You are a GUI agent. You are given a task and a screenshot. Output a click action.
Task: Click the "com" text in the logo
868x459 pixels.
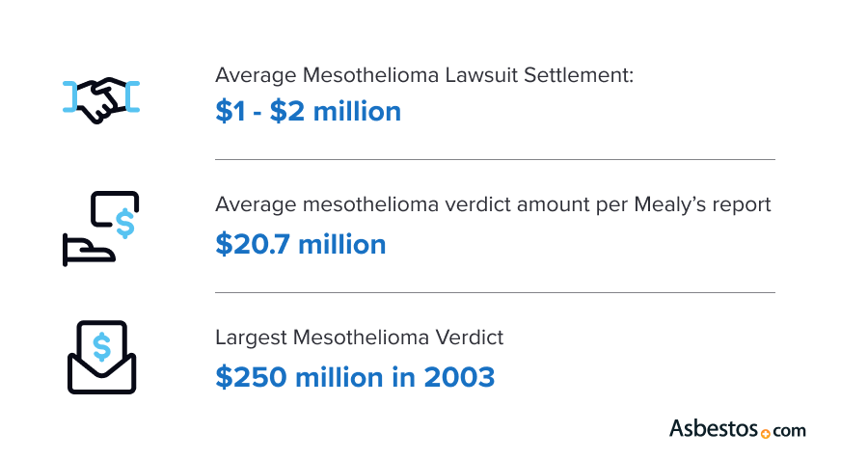789,430
